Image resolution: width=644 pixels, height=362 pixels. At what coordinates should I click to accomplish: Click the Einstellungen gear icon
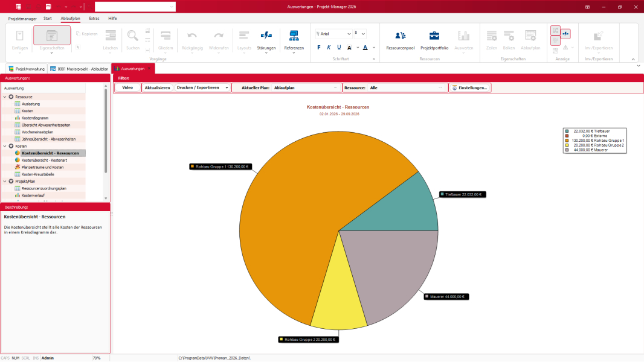tap(455, 87)
